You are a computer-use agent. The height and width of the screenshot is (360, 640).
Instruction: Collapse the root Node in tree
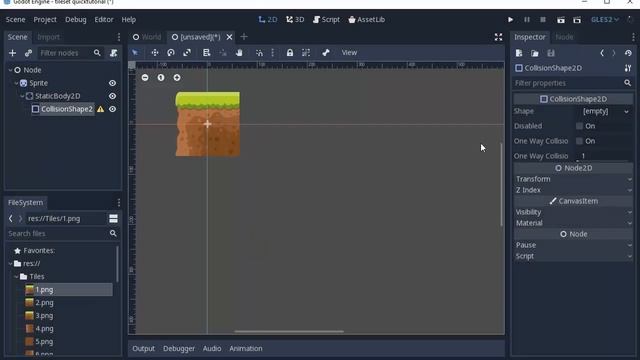click(x=10, y=70)
